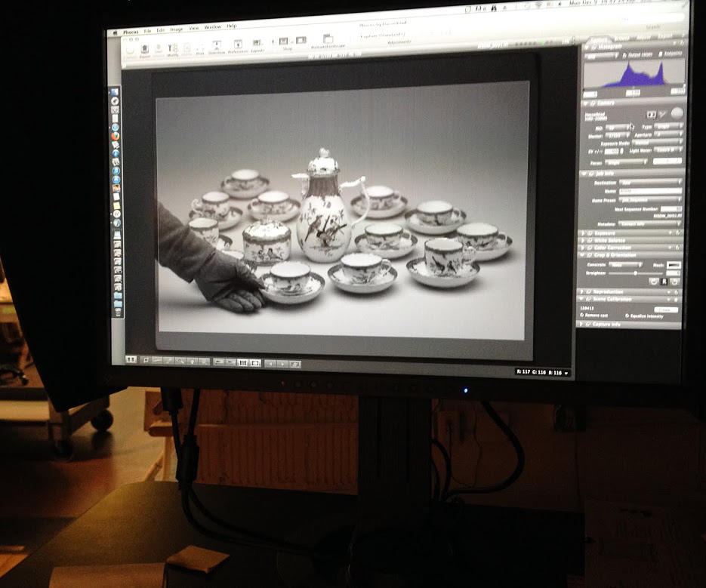Toggle the Output values checkbox in Histogram
The height and width of the screenshot is (588, 706).
pos(623,54)
